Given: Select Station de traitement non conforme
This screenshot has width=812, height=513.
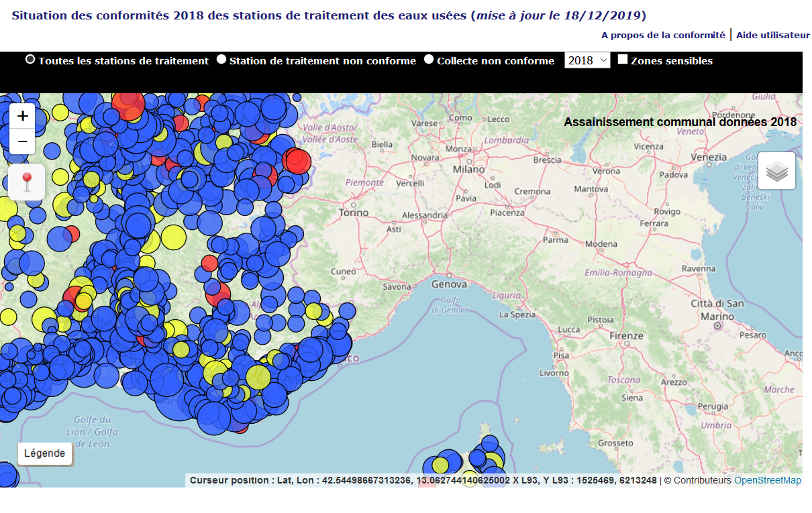Looking at the screenshot, I should coord(221,60).
